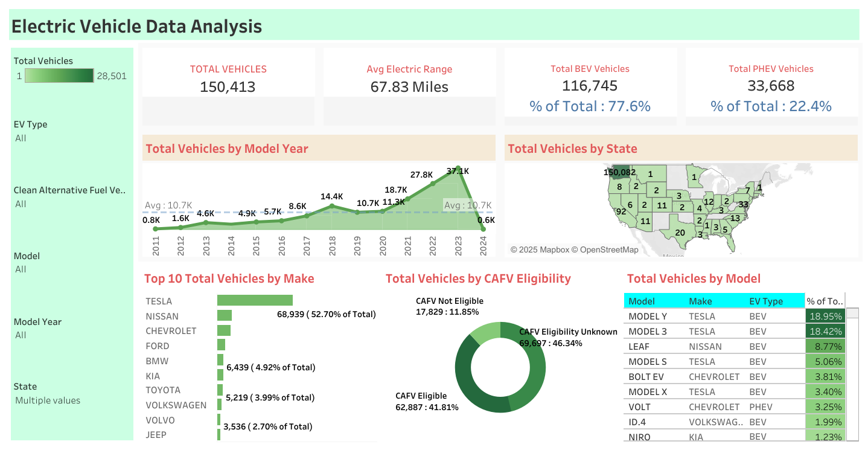The height and width of the screenshot is (450, 868).
Task: Click the NISSAN bar in Make chart
Action: click(x=225, y=315)
